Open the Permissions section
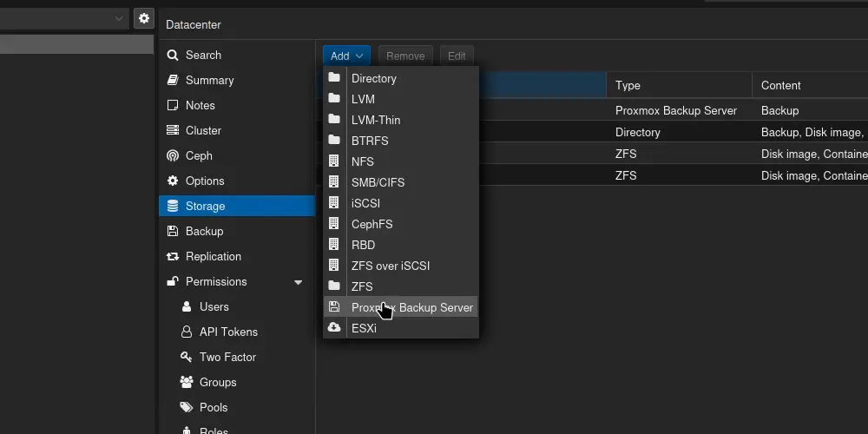This screenshot has height=434, width=868. click(237, 282)
